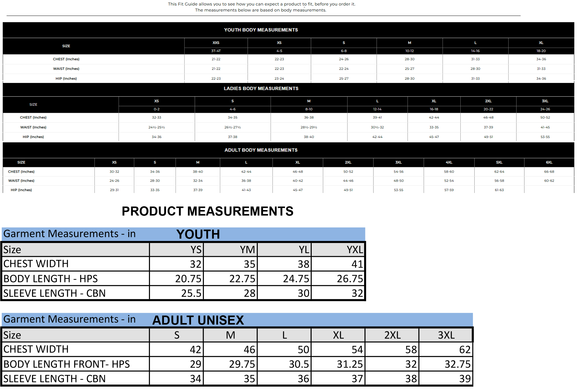Click youth body length value '20.75'
The image size is (577, 392).
pyautogui.click(x=188, y=279)
